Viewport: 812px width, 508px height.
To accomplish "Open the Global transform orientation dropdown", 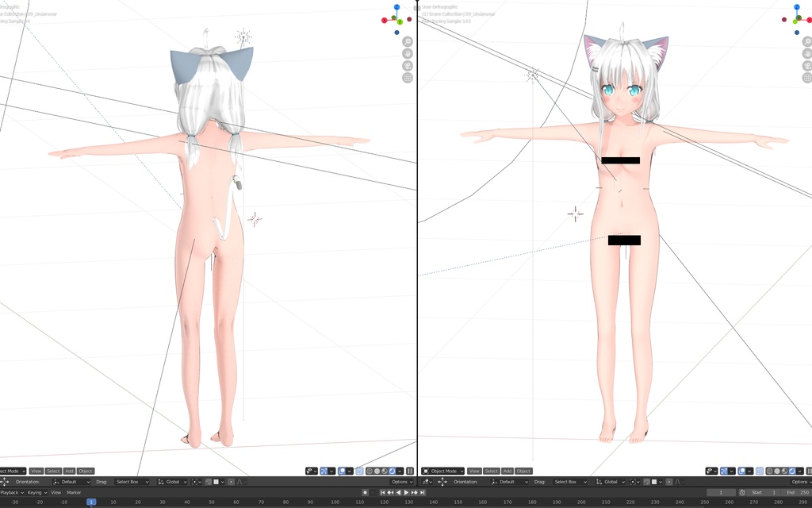I will 171,482.
